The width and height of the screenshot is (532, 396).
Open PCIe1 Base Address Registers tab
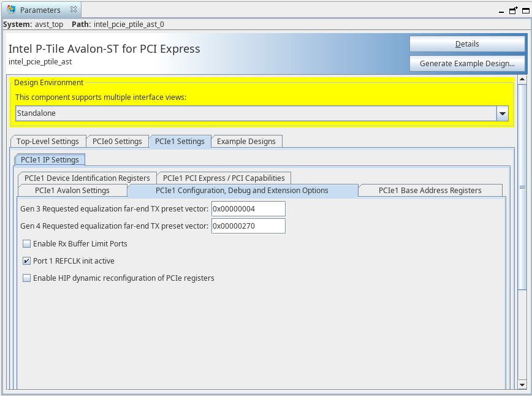pyautogui.click(x=430, y=191)
